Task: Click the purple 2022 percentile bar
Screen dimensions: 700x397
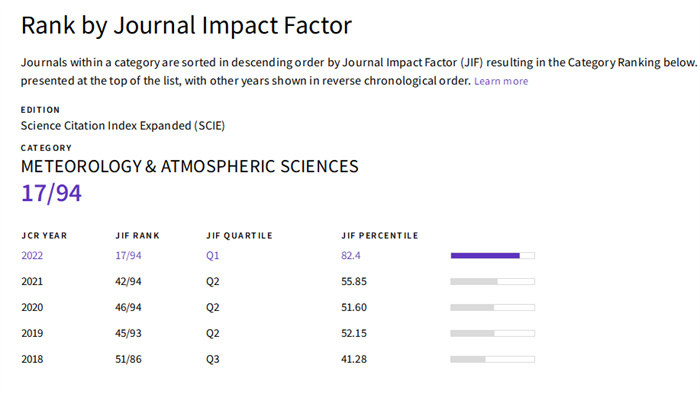Action: tap(492, 255)
